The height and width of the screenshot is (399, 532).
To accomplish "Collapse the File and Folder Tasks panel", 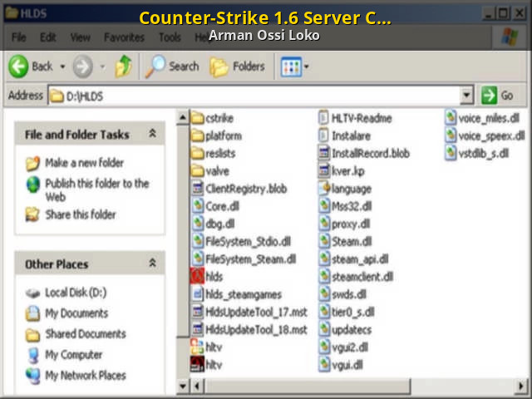I will coord(151,134).
